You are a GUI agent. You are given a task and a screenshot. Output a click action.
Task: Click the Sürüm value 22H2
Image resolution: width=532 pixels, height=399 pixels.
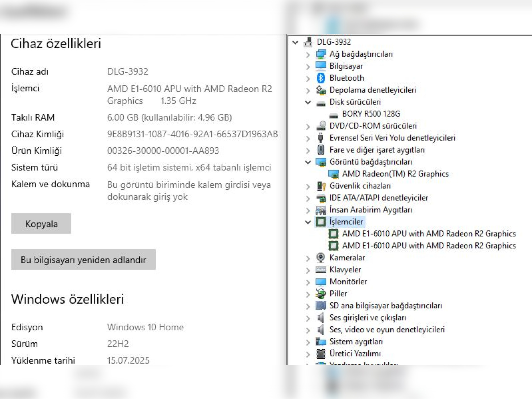point(118,344)
